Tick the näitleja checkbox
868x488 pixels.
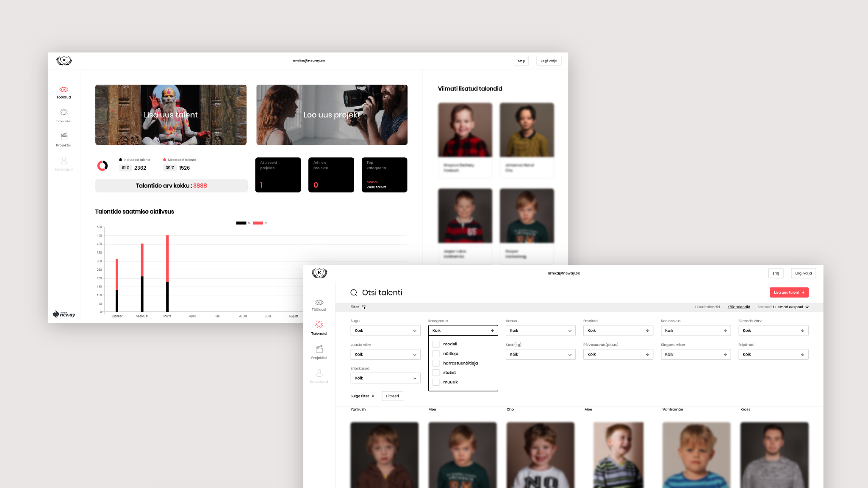point(436,354)
